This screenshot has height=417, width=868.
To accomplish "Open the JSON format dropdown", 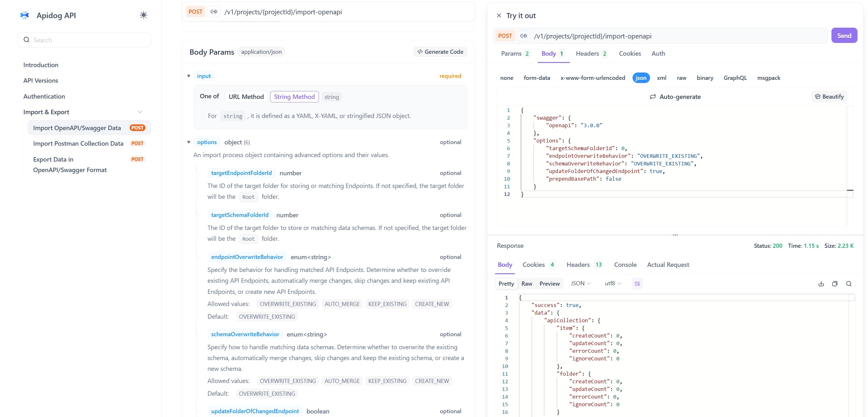I will tap(580, 284).
